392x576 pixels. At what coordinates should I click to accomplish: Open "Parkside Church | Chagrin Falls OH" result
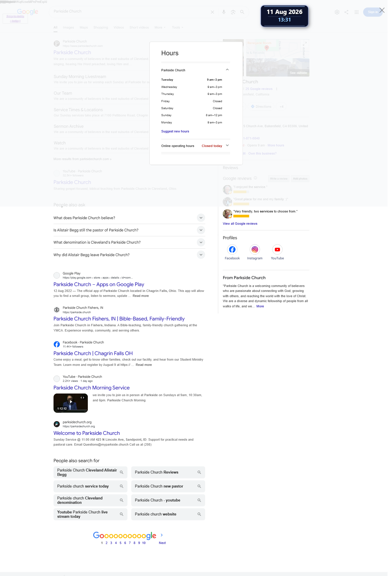point(93,353)
